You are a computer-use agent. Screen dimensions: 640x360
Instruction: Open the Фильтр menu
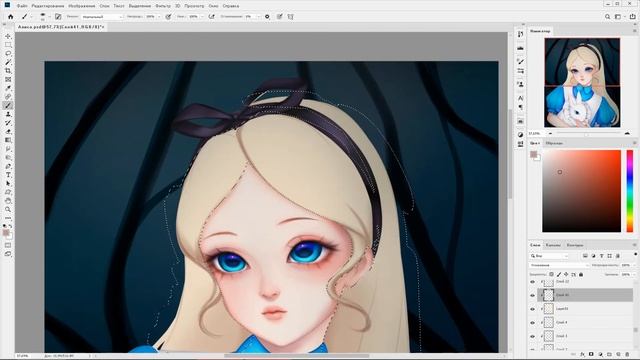pos(163,6)
